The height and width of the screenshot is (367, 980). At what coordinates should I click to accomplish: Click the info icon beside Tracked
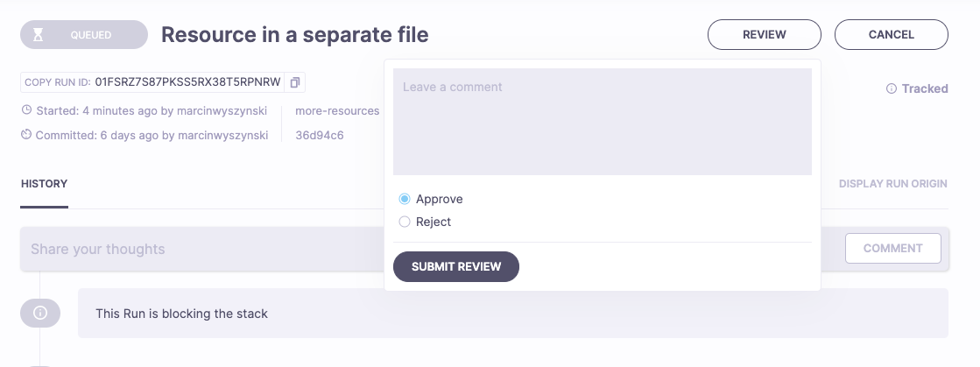(x=892, y=88)
